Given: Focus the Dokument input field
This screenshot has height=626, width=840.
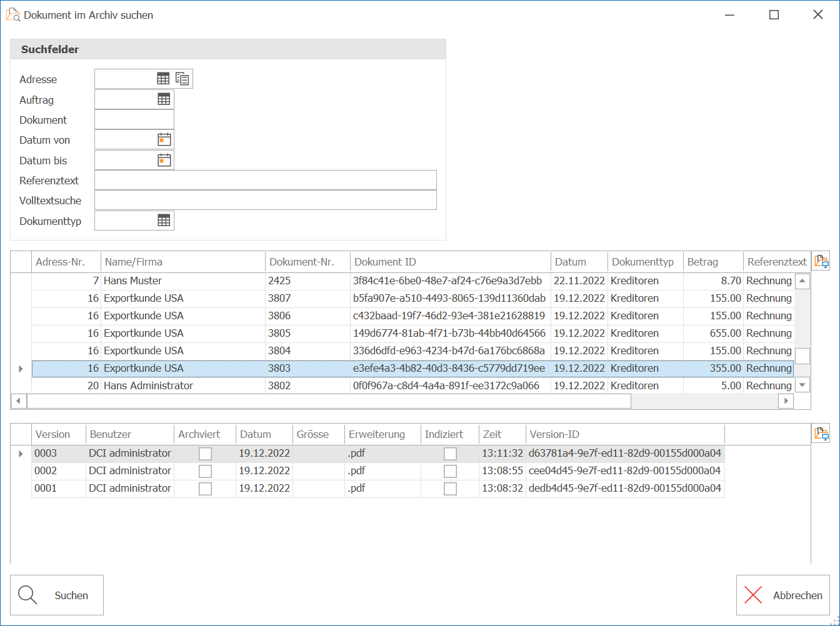Looking at the screenshot, I should (x=134, y=119).
